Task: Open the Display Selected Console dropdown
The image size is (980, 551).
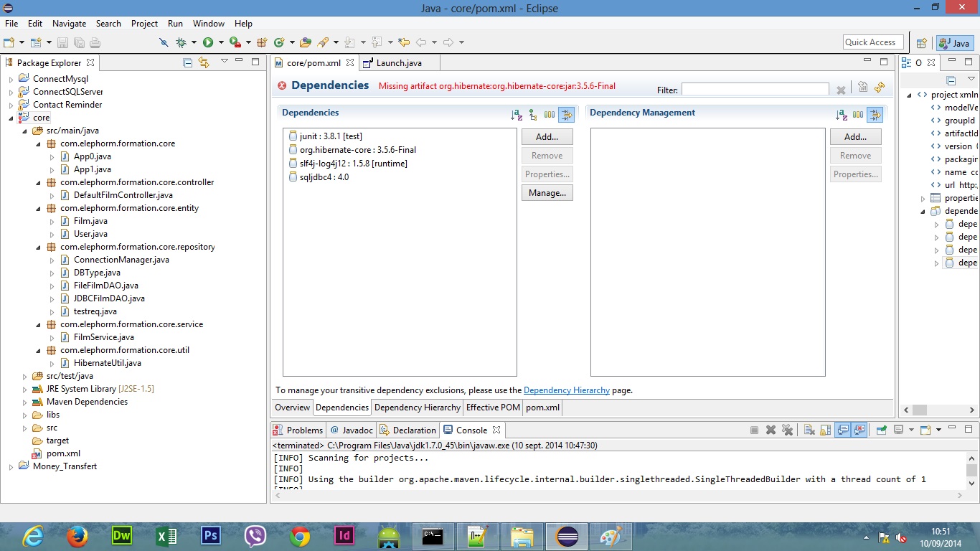Action: tap(911, 430)
